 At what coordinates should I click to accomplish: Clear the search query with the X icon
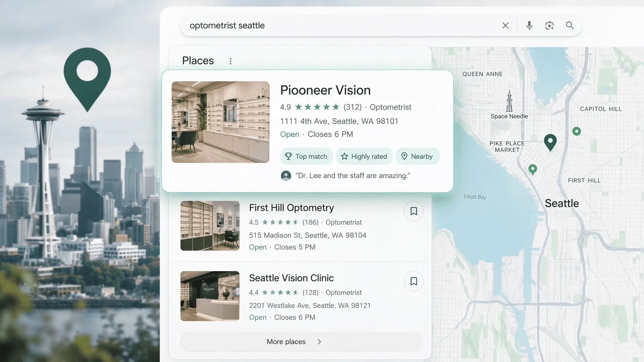click(505, 26)
